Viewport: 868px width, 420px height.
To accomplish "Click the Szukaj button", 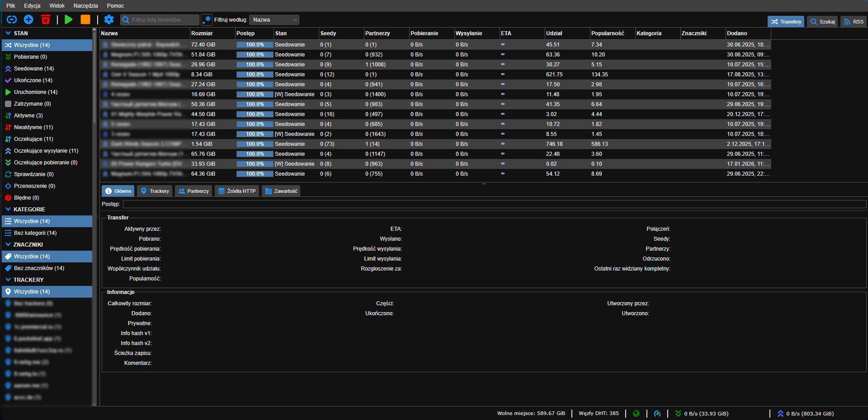I will [x=822, y=22].
